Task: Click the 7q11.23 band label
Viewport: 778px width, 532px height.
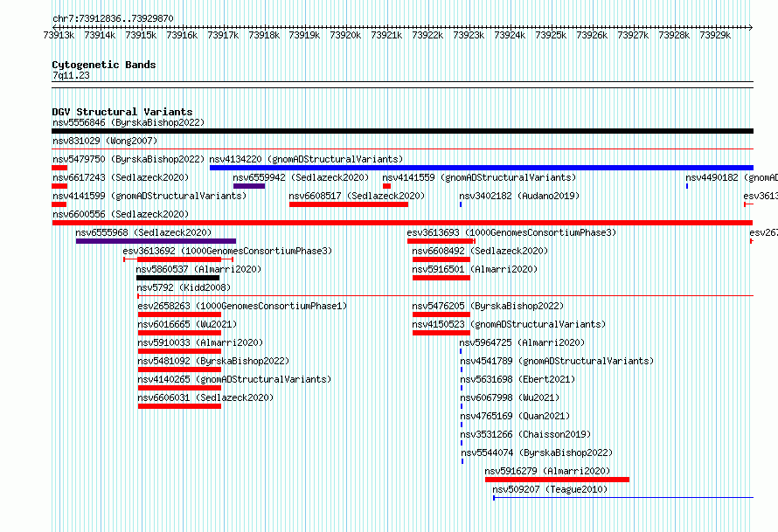Action: tap(71, 75)
